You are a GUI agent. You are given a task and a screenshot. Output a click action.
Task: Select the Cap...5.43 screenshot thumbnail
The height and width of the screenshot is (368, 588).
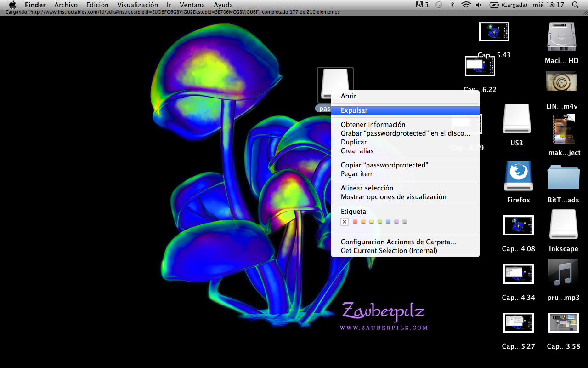pos(494,32)
